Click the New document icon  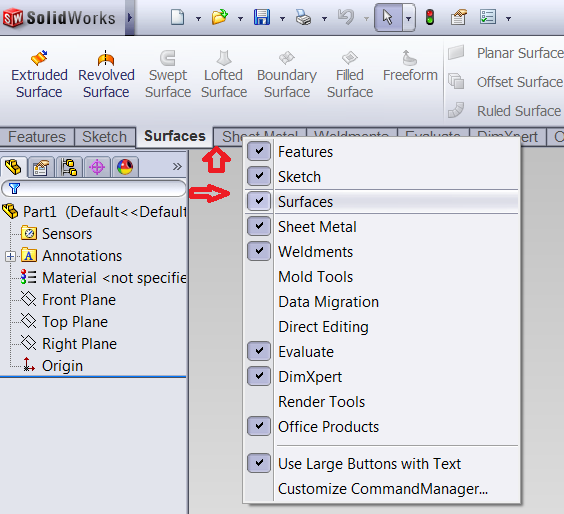177,17
